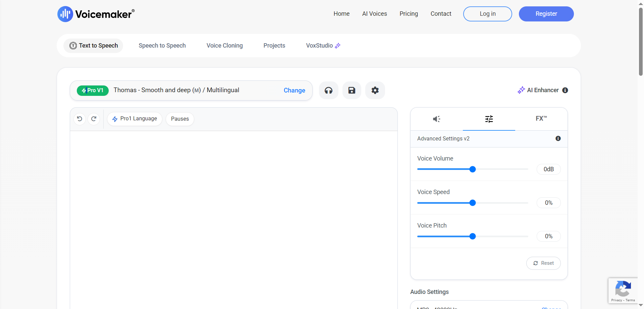Select the Text to Speech tab
Viewport: 644px width, 309px height.
pyautogui.click(x=94, y=46)
